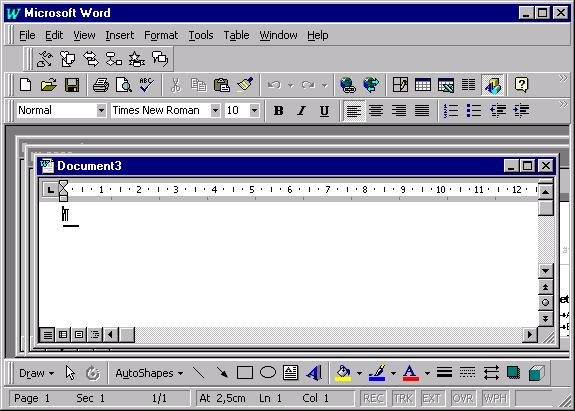Expand the Times New Roman font dropdown
The image size is (575, 411).
pyautogui.click(x=215, y=110)
